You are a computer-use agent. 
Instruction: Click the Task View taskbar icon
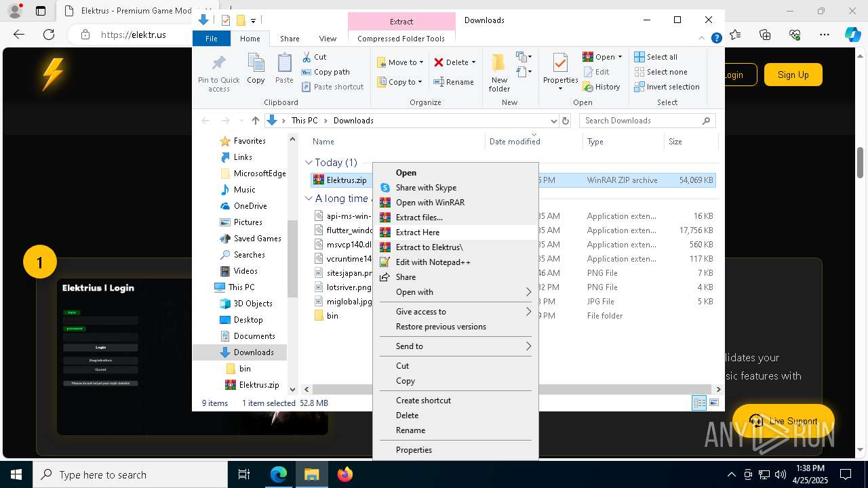(244, 474)
